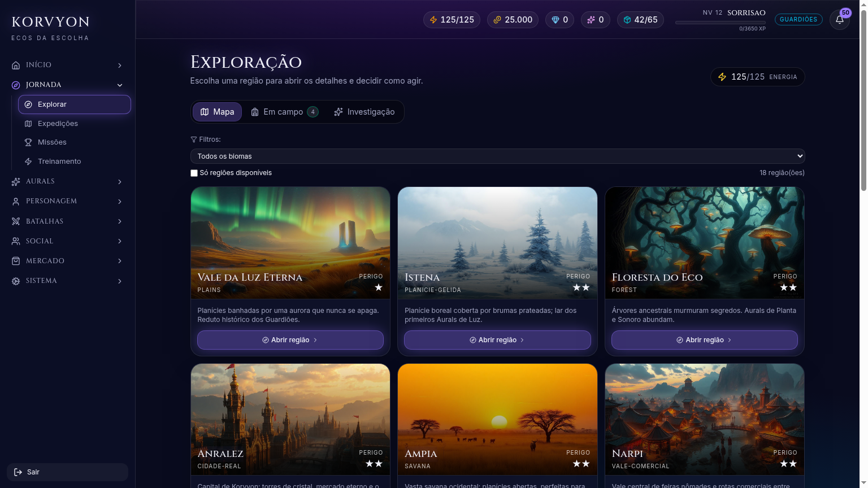Click the Jornada compass icon

coord(16,85)
